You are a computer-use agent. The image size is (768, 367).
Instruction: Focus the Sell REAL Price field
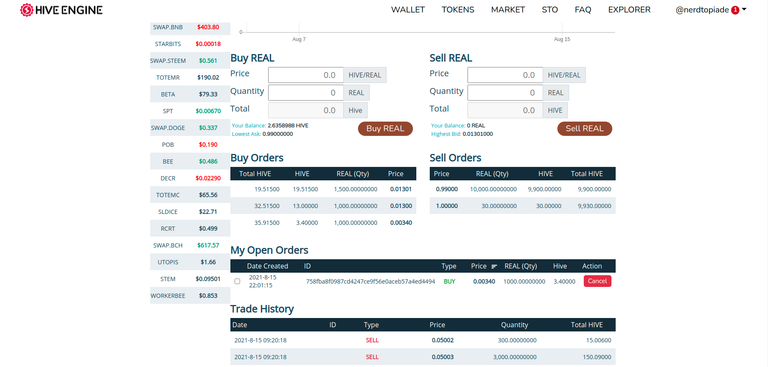tap(505, 75)
